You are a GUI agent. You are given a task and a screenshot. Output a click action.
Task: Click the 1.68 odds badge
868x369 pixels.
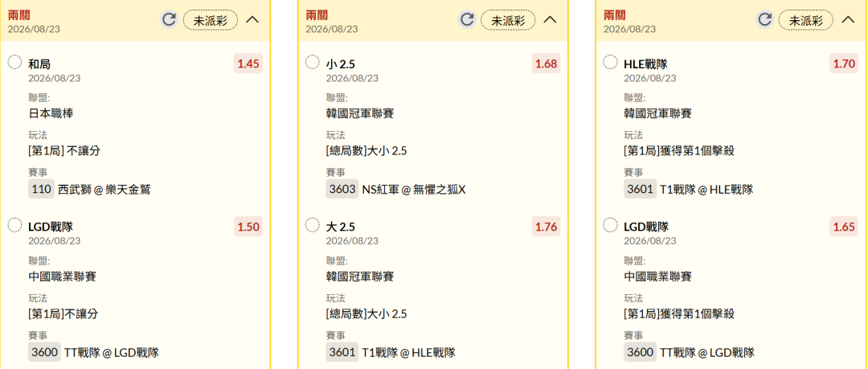pyautogui.click(x=547, y=64)
